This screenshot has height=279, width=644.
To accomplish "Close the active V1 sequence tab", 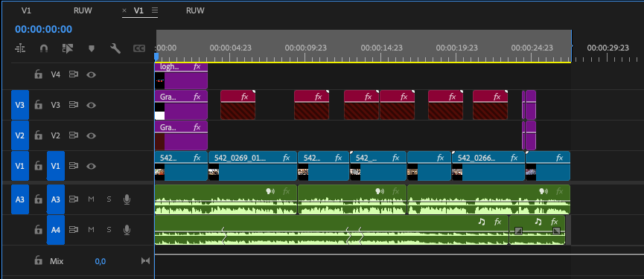I will (124, 10).
